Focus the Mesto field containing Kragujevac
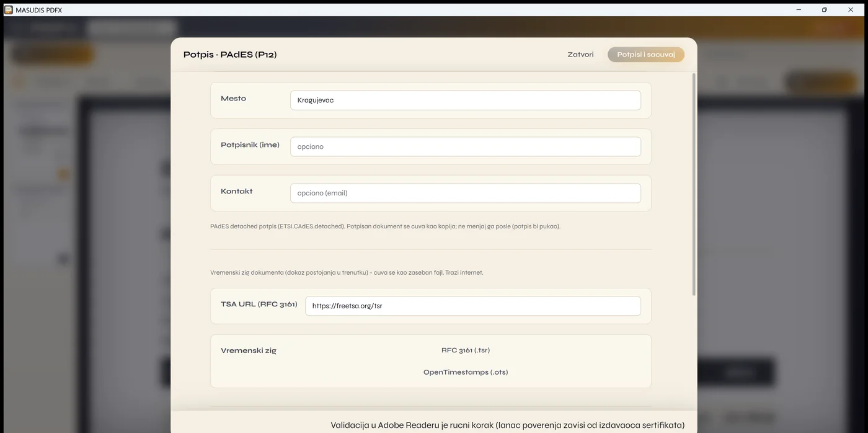Viewport: 868px width, 433px height. [465, 100]
